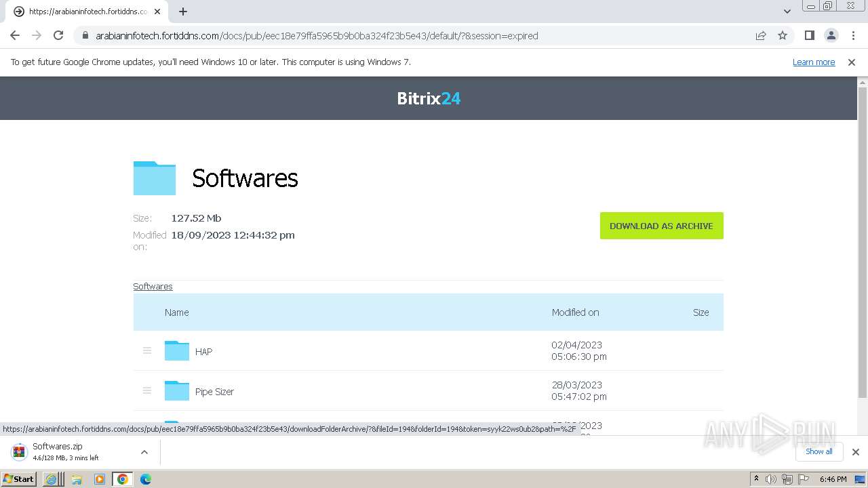Open a new tab with plus button

[x=183, y=12]
